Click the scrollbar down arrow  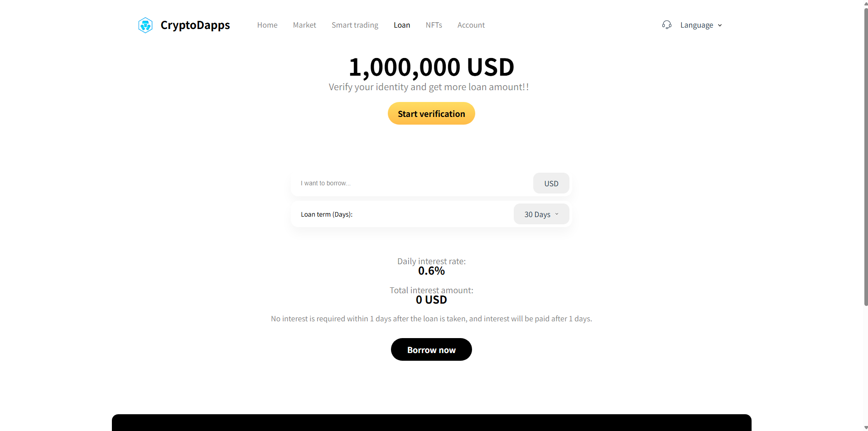(x=865, y=427)
